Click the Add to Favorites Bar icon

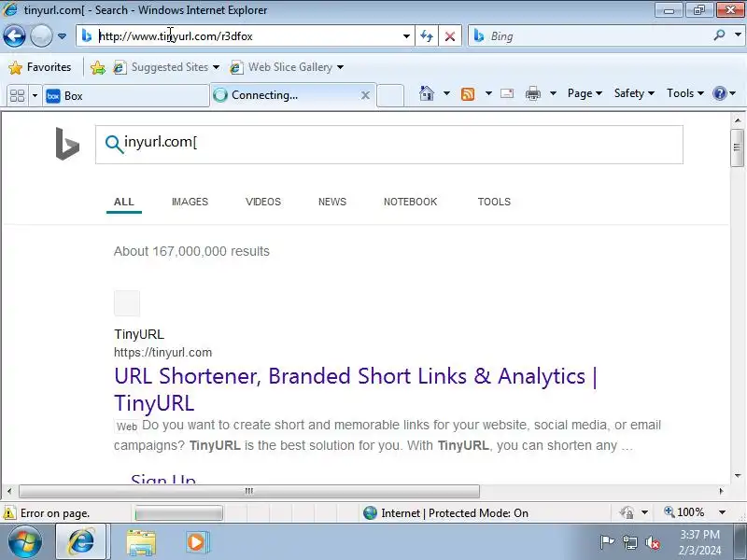(x=98, y=67)
